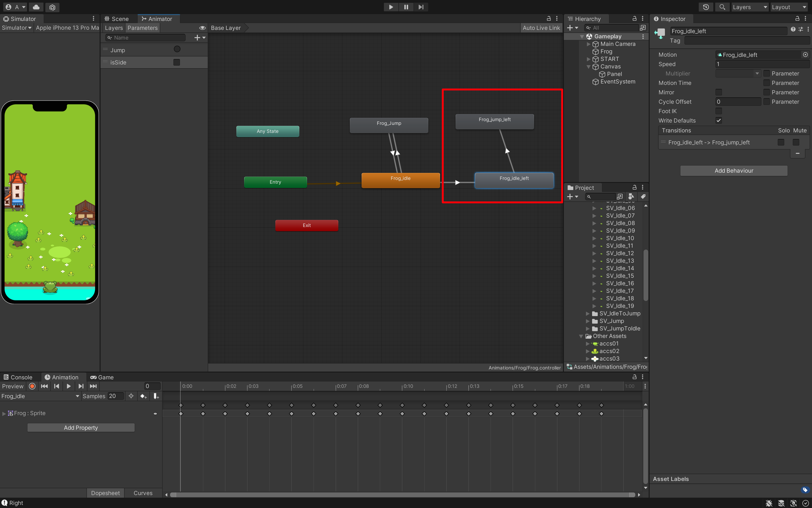Lock the Inspector panel with padlock icon

coord(797,19)
